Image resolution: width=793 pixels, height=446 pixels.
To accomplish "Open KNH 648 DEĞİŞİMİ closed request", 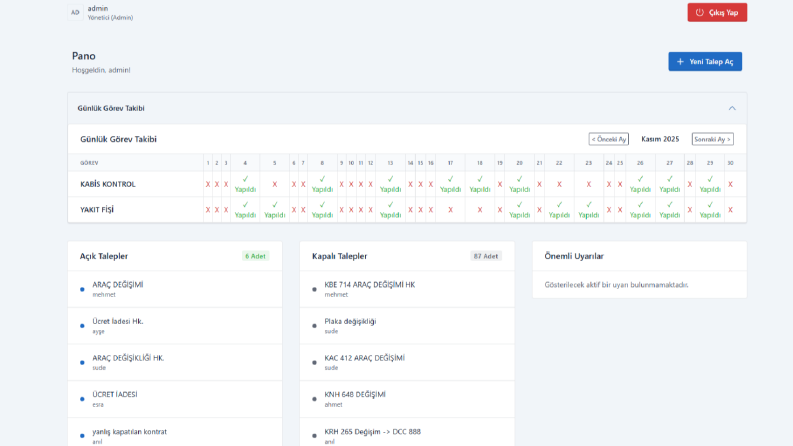I will pyautogui.click(x=407, y=399).
